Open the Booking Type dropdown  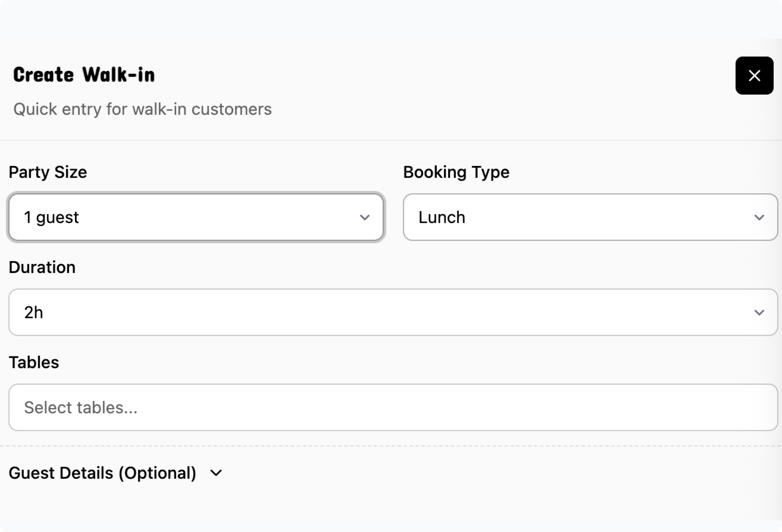(590, 217)
